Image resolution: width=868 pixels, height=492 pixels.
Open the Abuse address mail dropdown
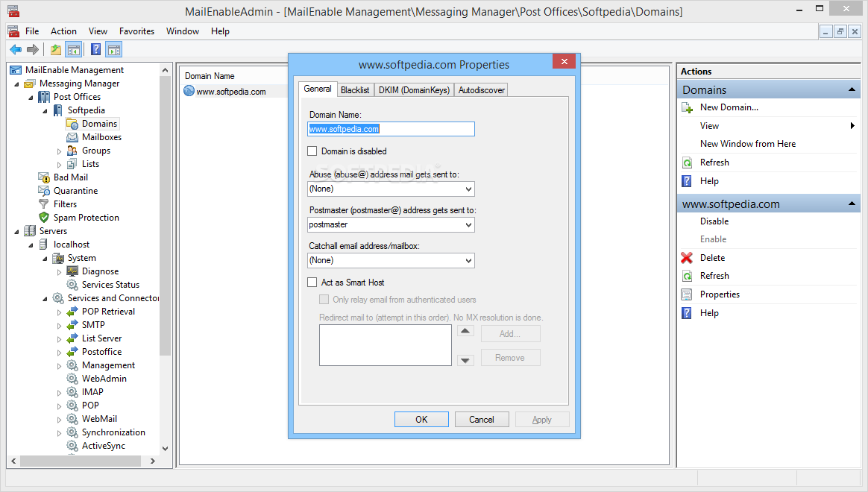point(468,189)
